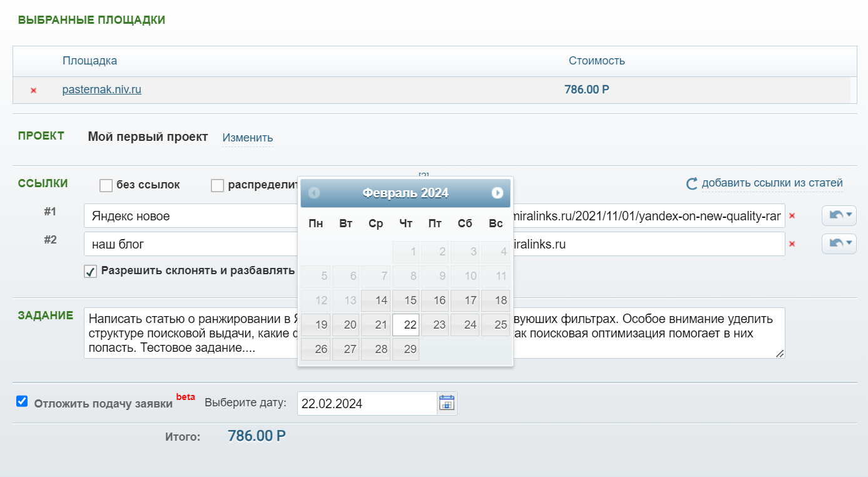
Task: Grab the resize handle of task textarea
Action: pos(780,354)
